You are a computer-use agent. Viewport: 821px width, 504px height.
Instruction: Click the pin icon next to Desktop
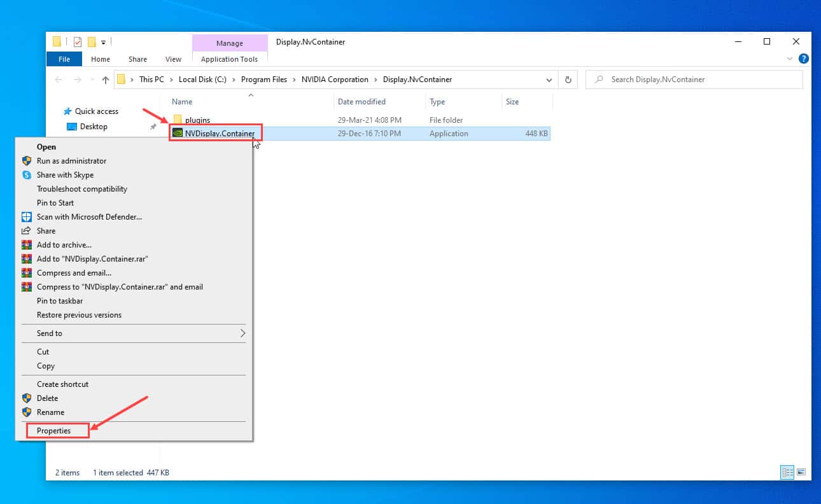coord(153,127)
